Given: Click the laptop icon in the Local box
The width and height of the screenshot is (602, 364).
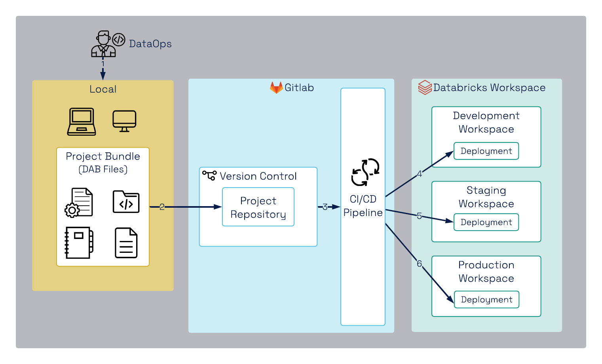Looking at the screenshot, I should [x=82, y=121].
